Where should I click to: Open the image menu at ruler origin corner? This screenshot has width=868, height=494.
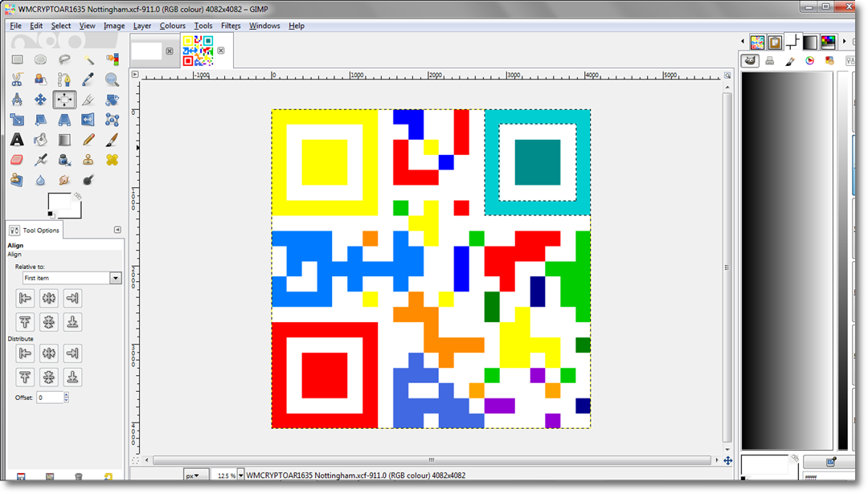coord(135,74)
